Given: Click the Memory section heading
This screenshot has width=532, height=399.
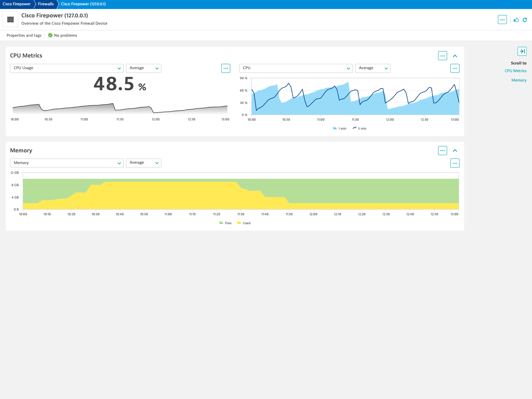Looking at the screenshot, I should pos(21,150).
